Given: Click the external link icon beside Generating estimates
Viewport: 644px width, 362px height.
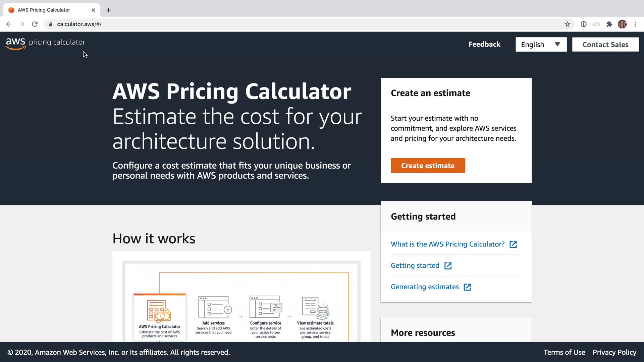Looking at the screenshot, I should (467, 287).
